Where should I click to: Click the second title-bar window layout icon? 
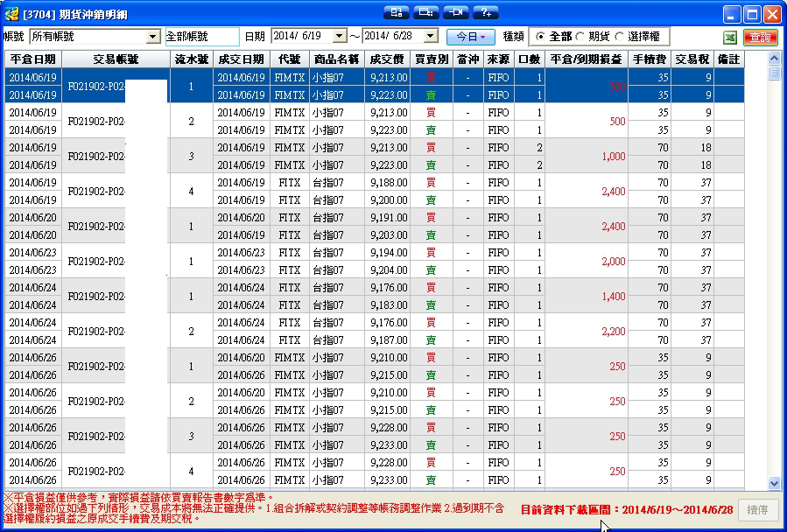click(426, 12)
